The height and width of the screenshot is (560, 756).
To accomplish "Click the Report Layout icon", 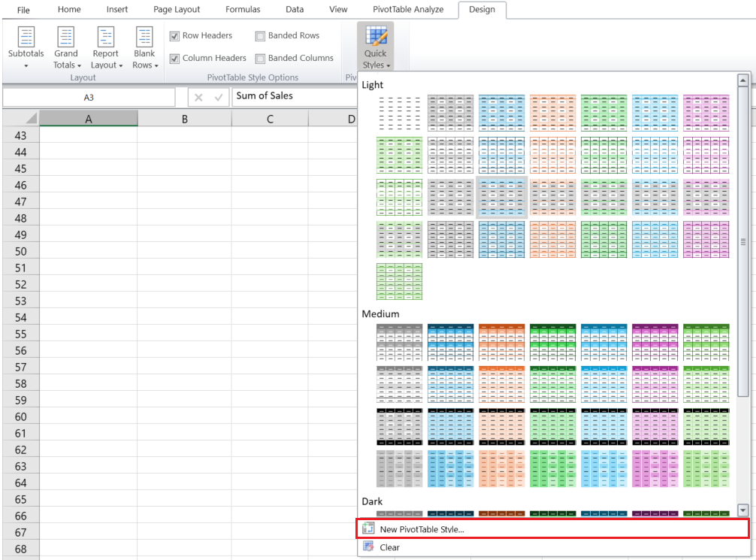I will pos(106,37).
